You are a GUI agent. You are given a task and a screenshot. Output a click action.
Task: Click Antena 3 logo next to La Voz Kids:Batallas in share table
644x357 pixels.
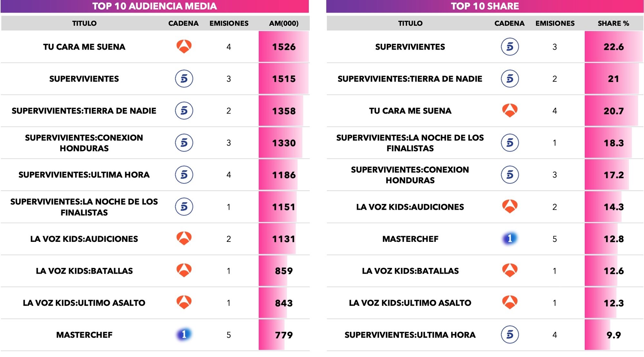click(510, 270)
